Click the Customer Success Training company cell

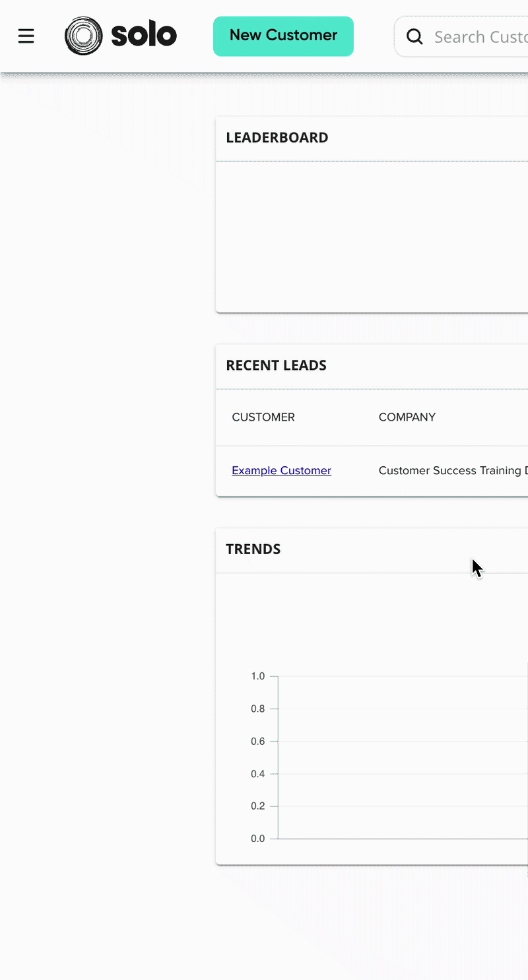[453, 470]
